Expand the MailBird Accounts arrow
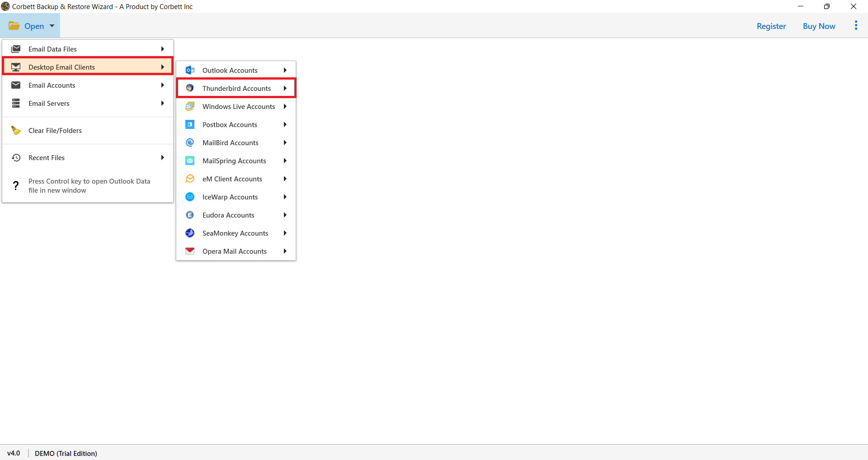 coord(285,142)
